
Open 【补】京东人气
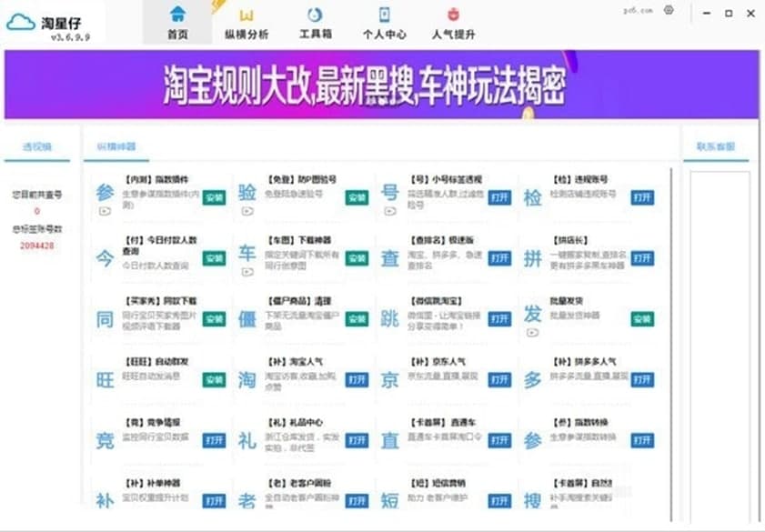[499, 379]
